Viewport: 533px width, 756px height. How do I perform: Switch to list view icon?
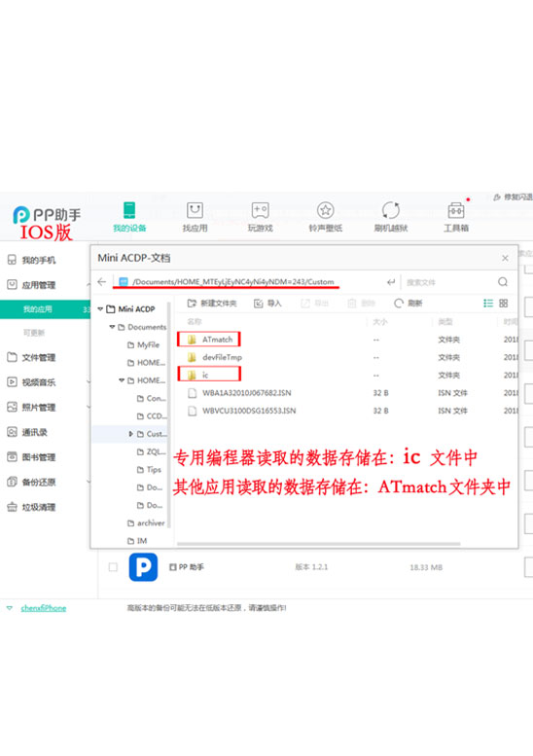488,304
